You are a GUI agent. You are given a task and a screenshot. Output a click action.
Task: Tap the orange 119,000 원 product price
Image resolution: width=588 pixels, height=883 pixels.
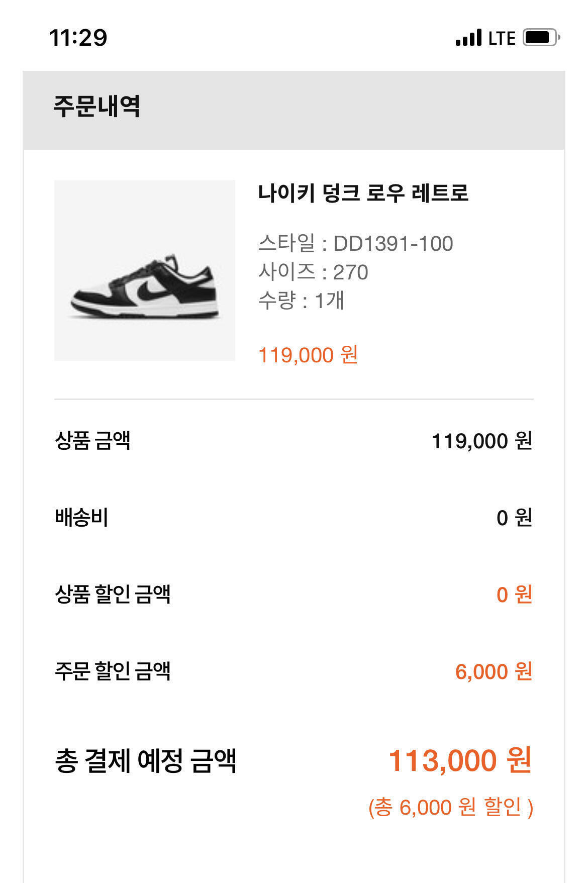tap(308, 355)
